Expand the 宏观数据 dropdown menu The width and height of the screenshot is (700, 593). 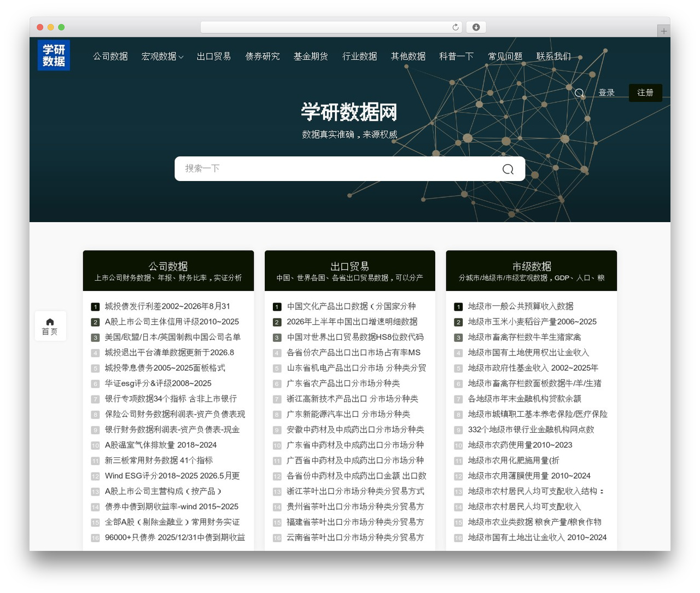[x=162, y=56]
